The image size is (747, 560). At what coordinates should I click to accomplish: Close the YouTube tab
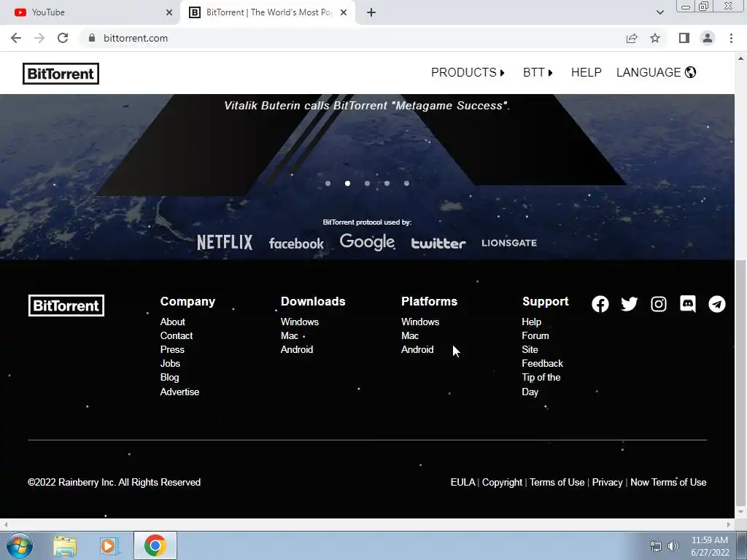point(169,12)
